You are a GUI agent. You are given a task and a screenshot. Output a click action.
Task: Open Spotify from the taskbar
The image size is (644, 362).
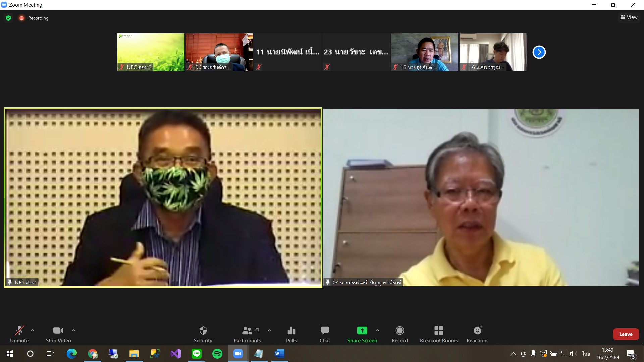pyautogui.click(x=217, y=354)
